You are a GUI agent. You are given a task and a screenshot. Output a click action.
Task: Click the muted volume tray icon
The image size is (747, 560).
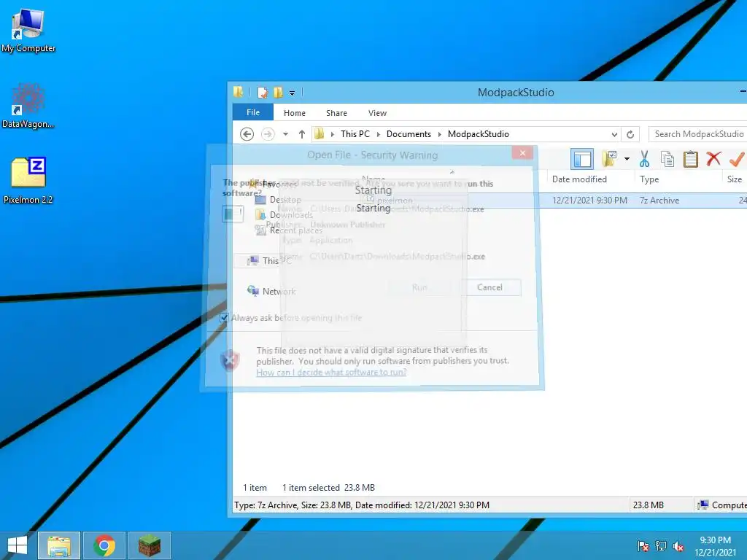coord(678,546)
